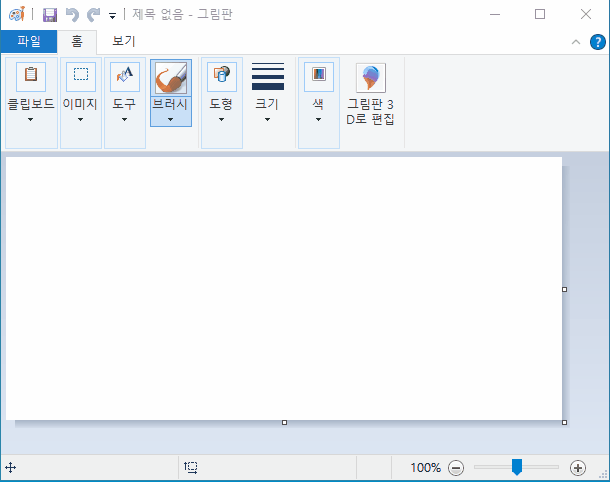Click the 색 color palette icon
The height and width of the screenshot is (482, 610).
[319, 76]
